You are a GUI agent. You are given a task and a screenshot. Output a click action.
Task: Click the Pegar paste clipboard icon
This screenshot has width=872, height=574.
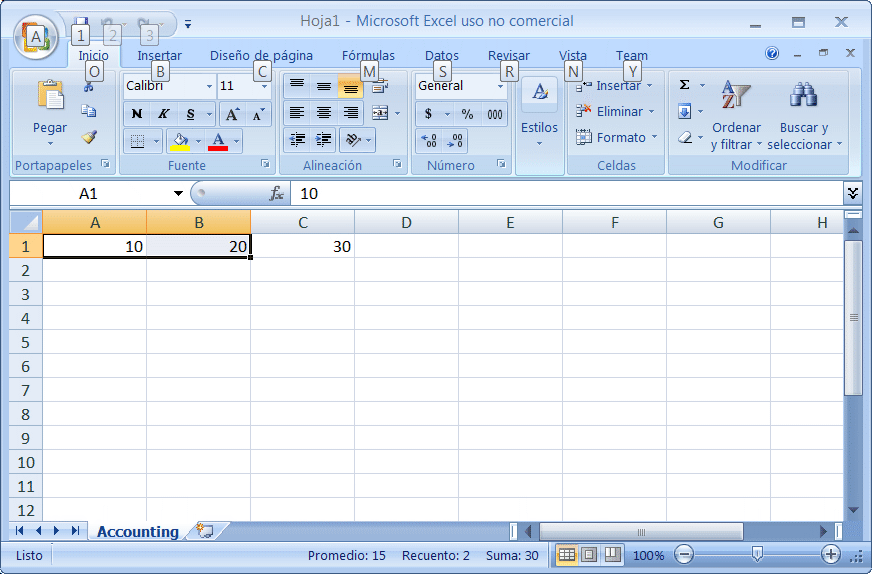pos(50,95)
